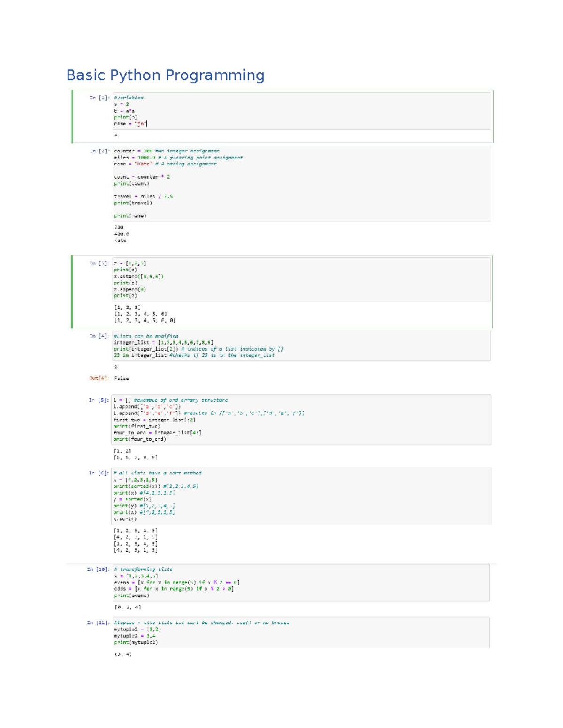Click the 'odds = [x for x in range(5)...' line
This screenshot has height=728, width=563.
coord(174,589)
